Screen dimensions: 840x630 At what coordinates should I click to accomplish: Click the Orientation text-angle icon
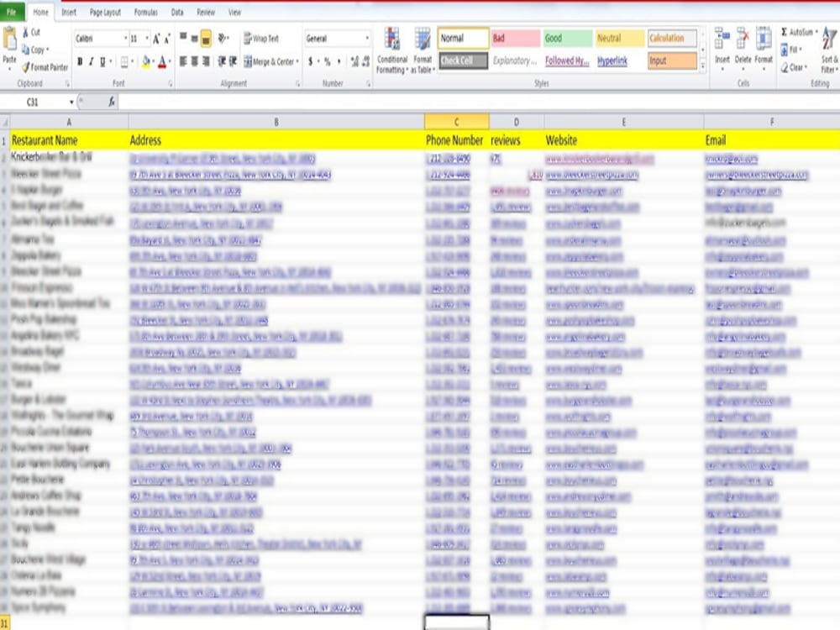pyautogui.click(x=223, y=38)
